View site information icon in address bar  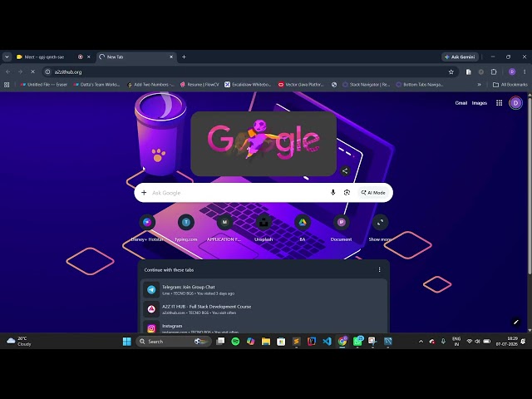coord(48,72)
